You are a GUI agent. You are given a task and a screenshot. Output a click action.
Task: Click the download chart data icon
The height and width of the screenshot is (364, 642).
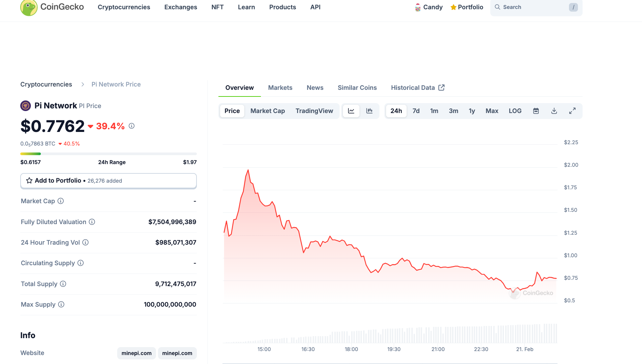point(554,111)
